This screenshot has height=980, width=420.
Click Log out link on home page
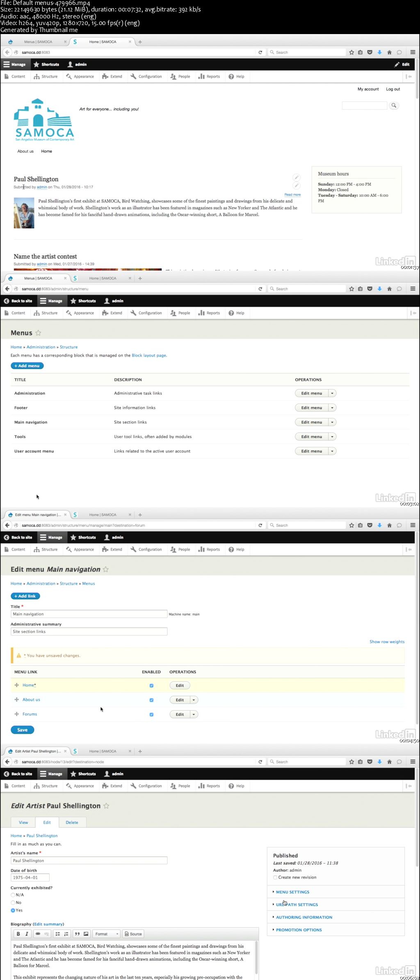pyautogui.click(x=393, y=89)
